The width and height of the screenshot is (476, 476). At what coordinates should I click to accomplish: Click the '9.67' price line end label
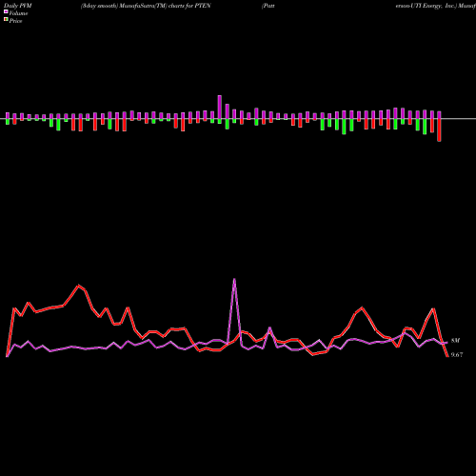457,355
